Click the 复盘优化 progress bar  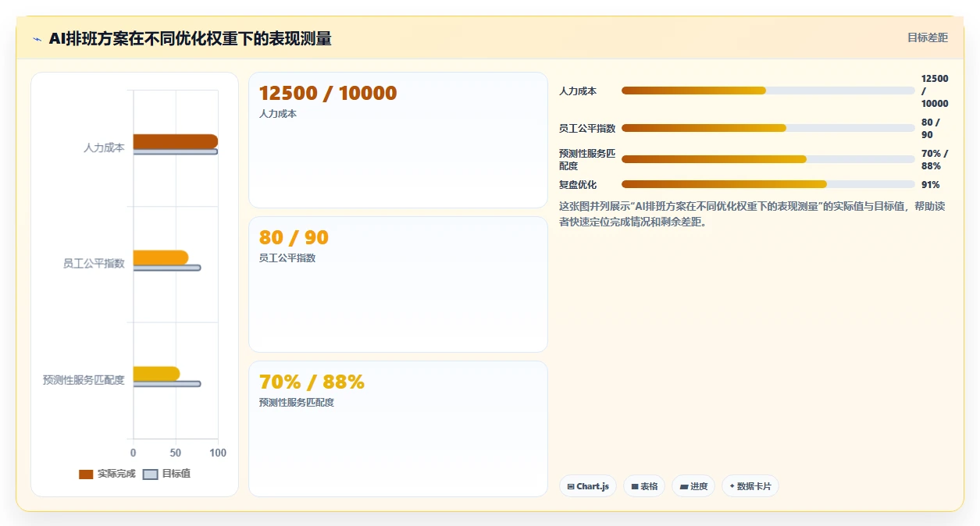(x=768, y=184)
